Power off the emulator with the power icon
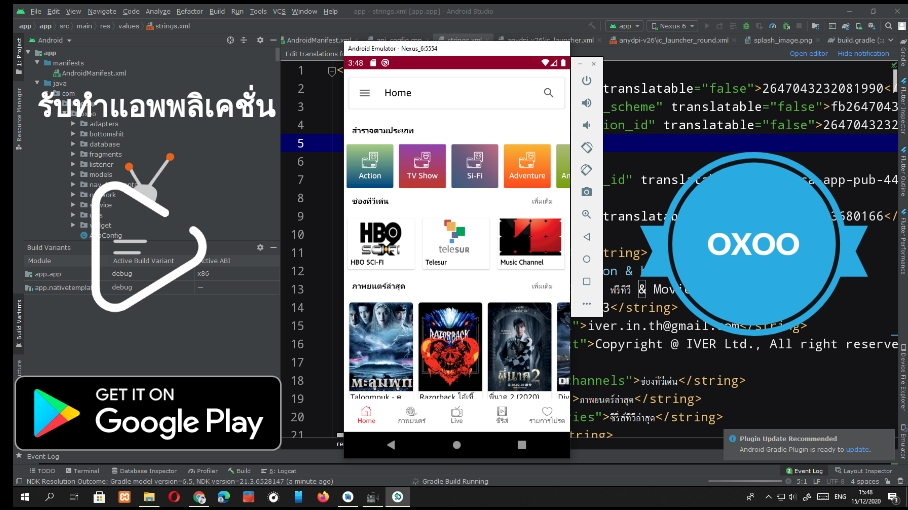 pyautogui.click(x=586, y=80)
